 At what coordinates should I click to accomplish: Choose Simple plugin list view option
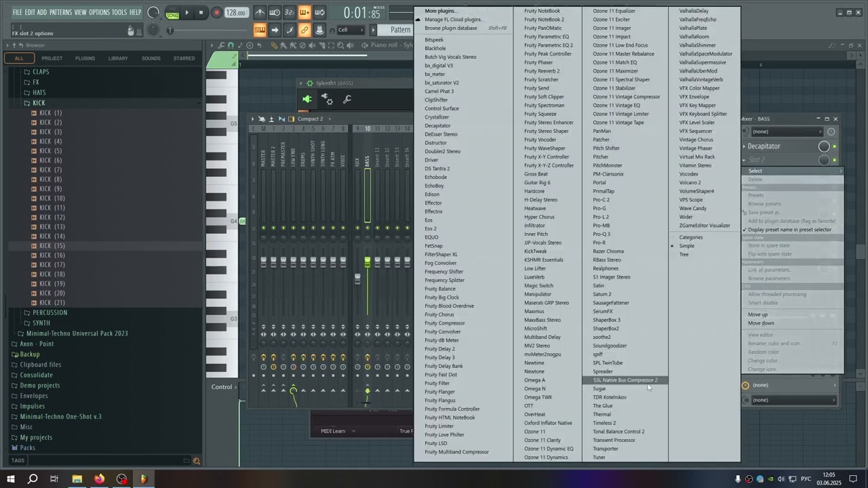click(x=687, y=246)
